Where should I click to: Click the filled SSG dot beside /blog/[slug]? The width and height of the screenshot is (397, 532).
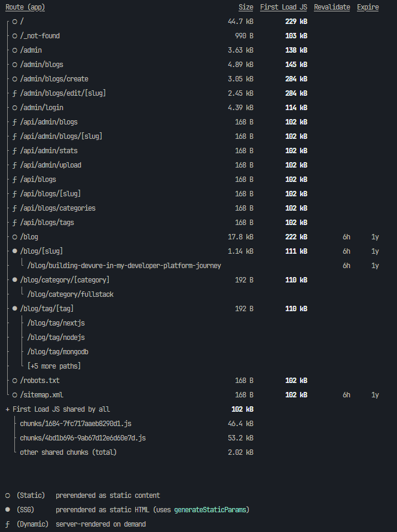point(14,251)
